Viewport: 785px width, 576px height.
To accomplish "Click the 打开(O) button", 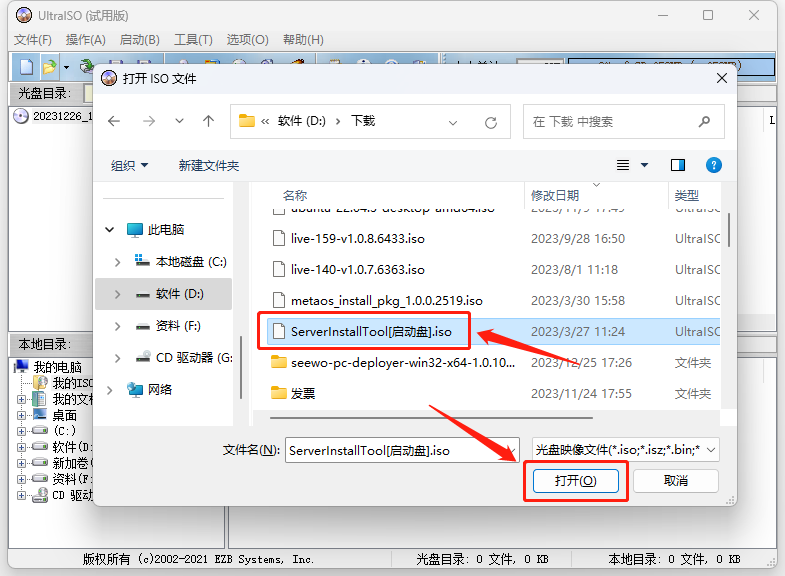I will tap(575, 481).
